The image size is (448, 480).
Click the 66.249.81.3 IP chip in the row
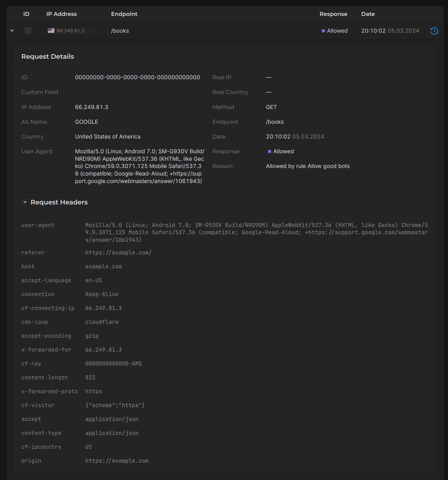coord(73,31)
